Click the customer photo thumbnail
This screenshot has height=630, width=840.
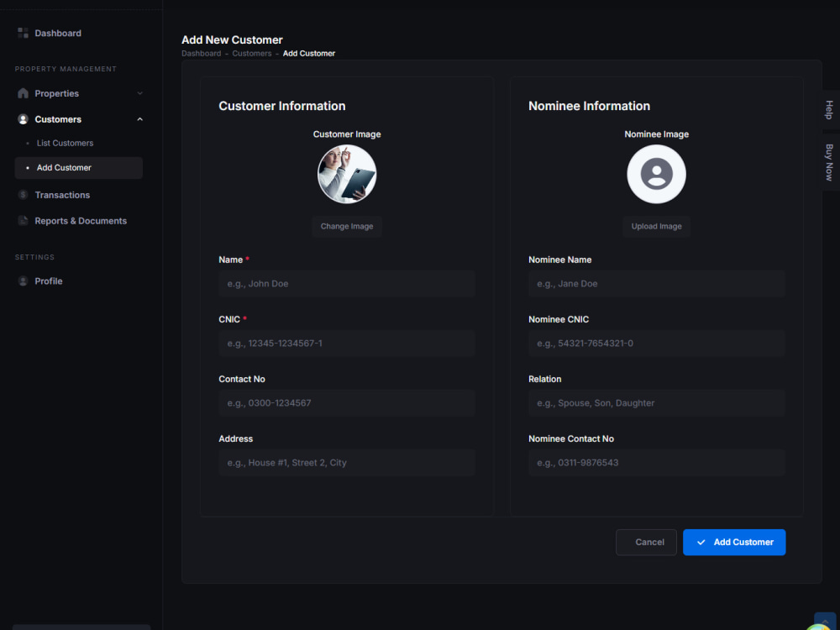click(347, 174)
